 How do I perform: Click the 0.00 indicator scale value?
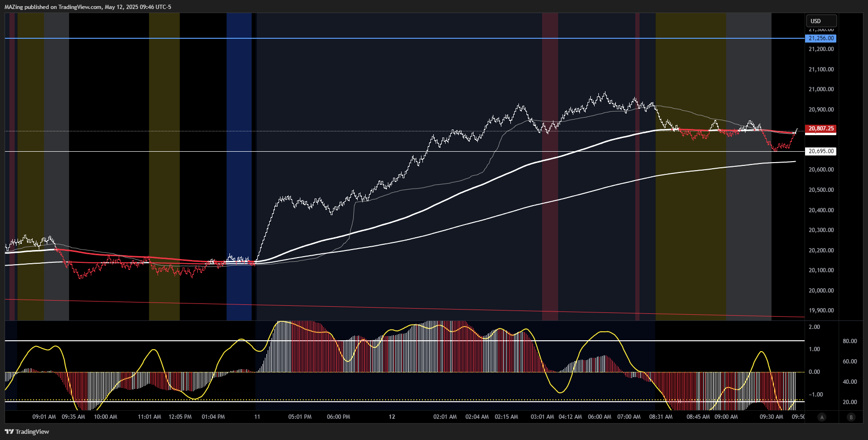click(x=814, y=372)
